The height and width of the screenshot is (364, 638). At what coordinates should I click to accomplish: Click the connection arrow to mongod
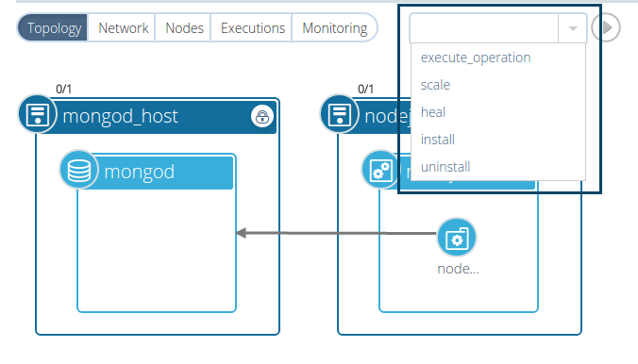pos(336,233)
